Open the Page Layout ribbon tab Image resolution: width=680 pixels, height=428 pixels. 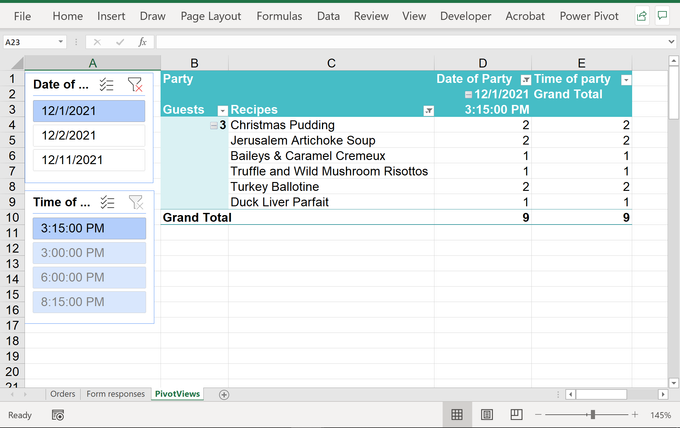coord(211,16)
